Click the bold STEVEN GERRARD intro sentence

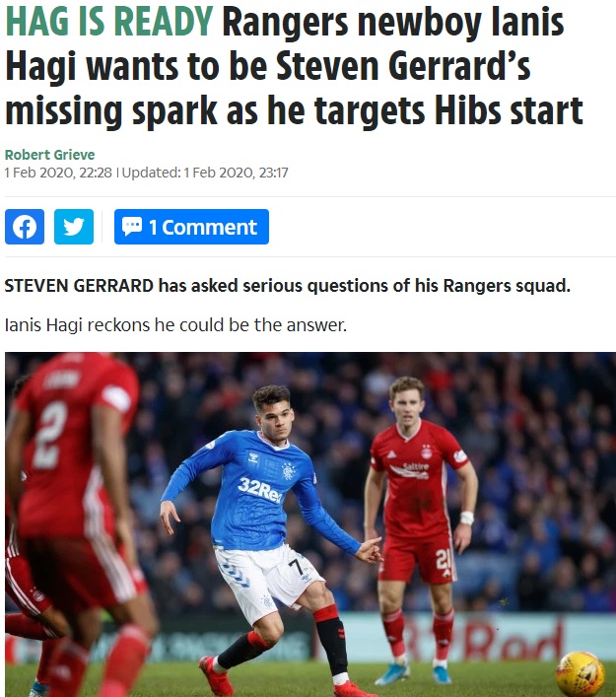(287, 286)
